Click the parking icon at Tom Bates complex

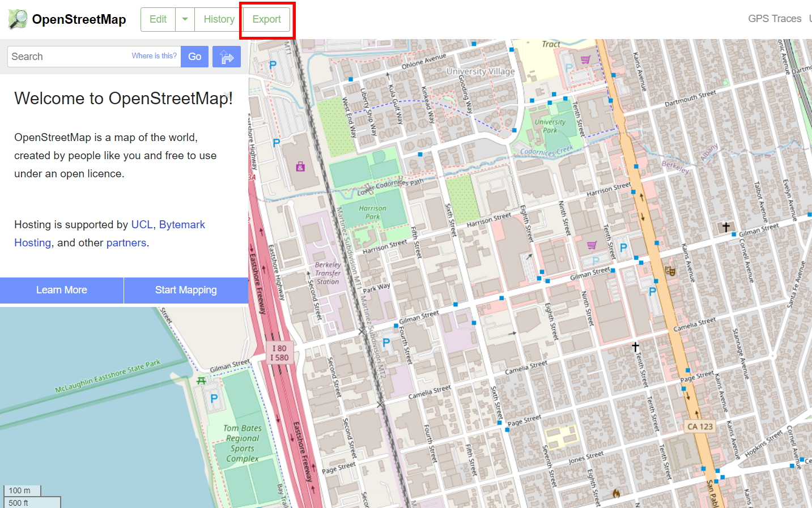click(x=214, y=398)
